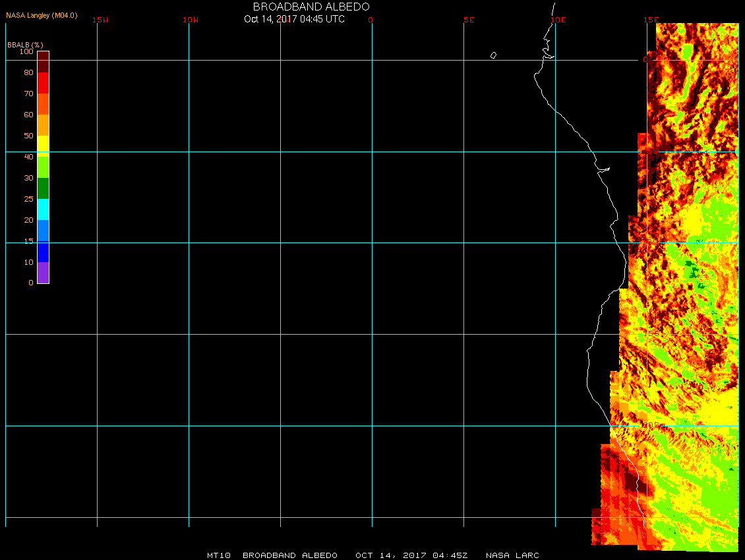Select the dark green 25-30% legend band
This screenshot has height=560, width=745.
(43, 188)
